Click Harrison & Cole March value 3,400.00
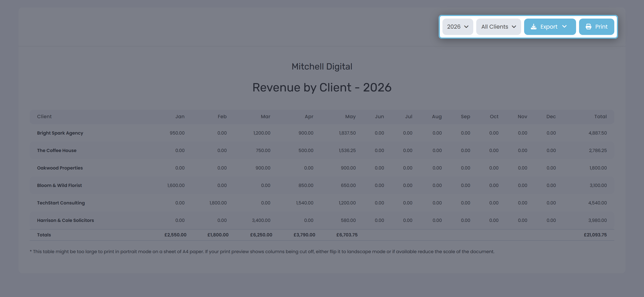Viewport: 644px width, 297px height. 261,220
